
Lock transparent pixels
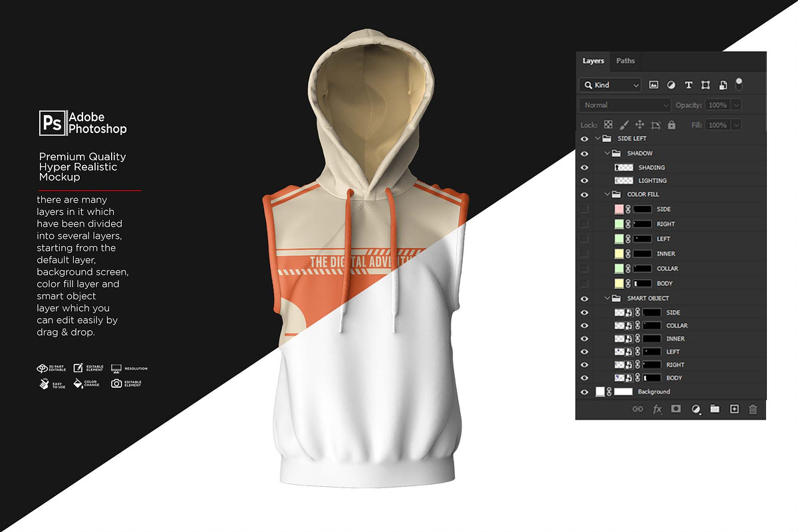(x=608, y=124)
